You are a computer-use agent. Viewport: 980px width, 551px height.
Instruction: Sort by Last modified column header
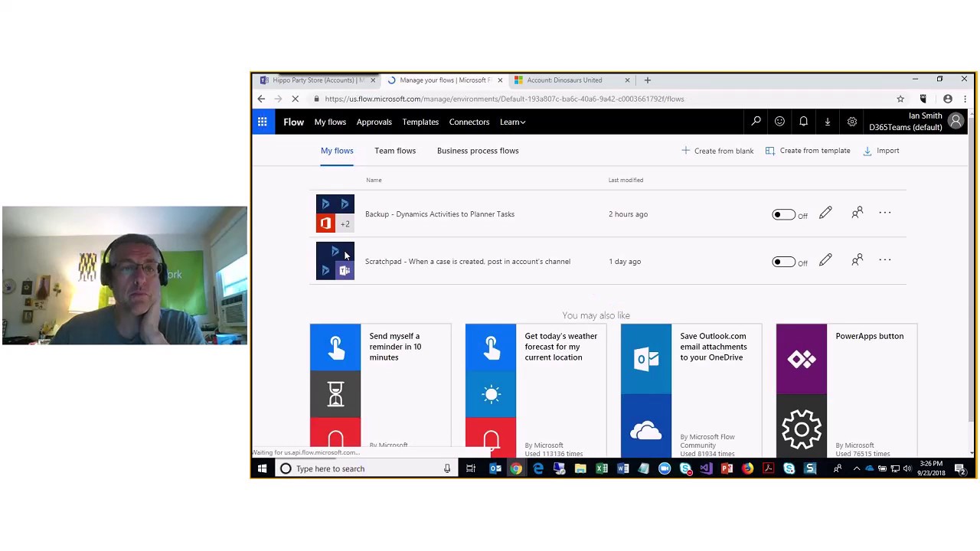(626, 180)
